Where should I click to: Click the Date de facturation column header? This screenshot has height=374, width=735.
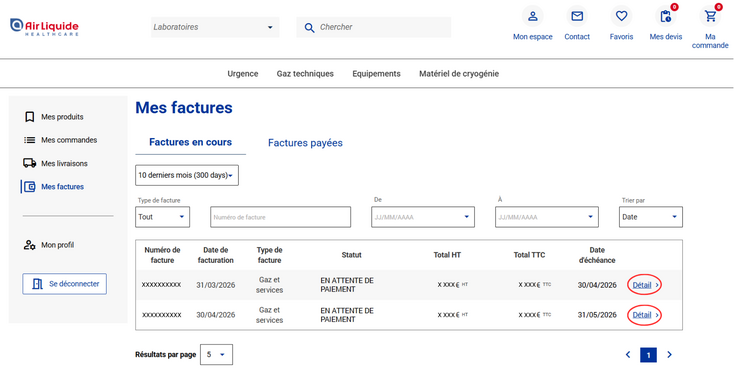coord(216,255)
